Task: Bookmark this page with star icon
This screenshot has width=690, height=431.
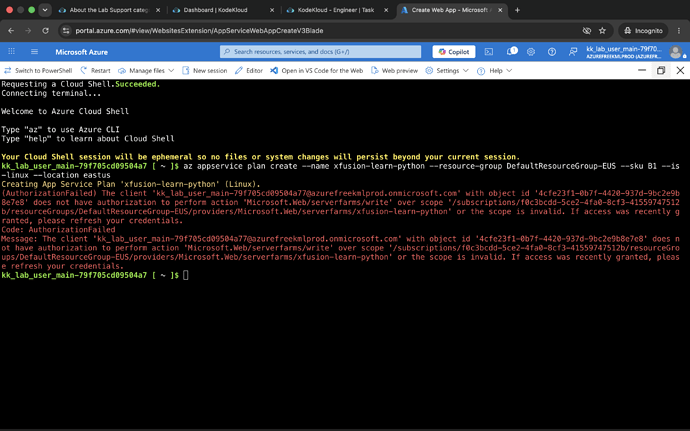Action: tap(602, 30)
